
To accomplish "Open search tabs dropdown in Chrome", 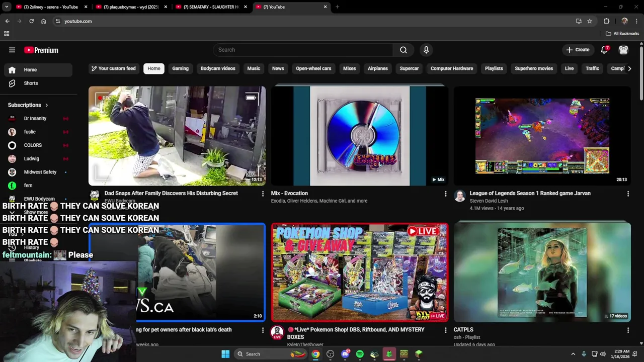I will [x=7, y=7].
